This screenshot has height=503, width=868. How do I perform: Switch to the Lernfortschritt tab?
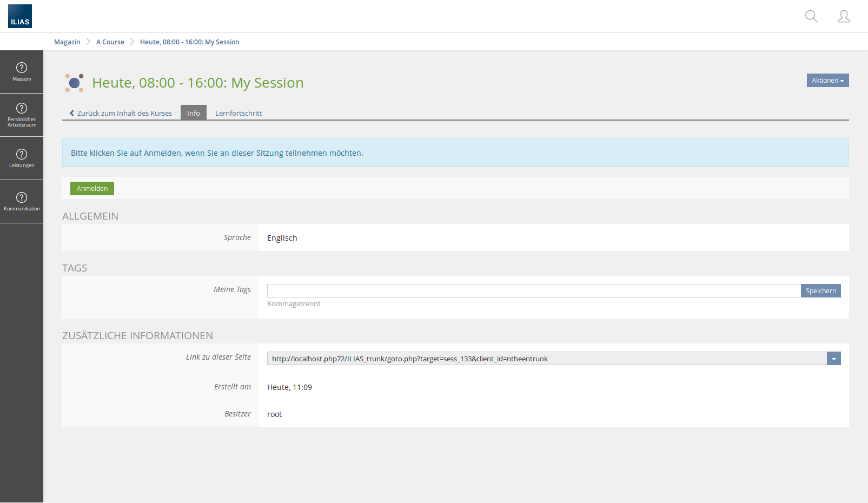click(x=238, y=113)
